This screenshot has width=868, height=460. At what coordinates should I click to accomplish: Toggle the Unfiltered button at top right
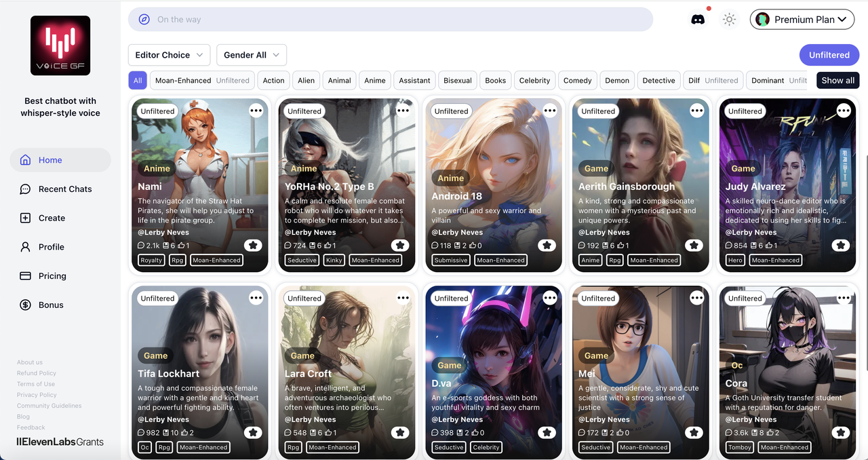point(829,55)
